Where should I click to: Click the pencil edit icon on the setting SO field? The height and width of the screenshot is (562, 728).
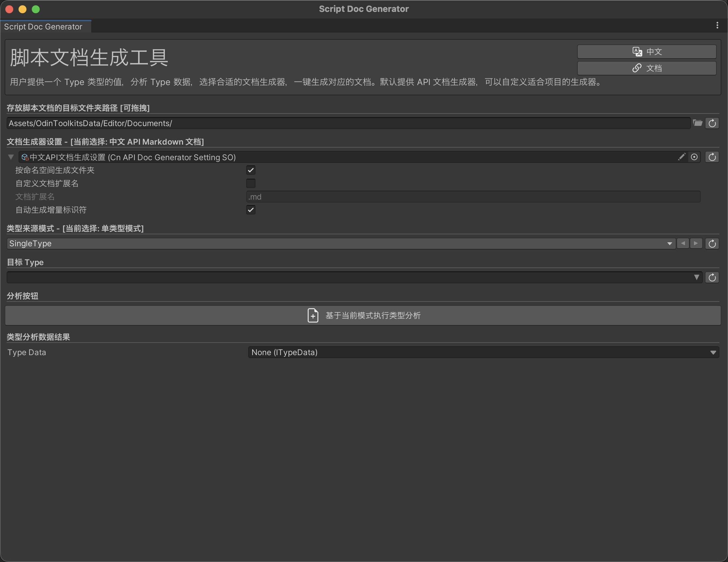[x=682, y=157]
